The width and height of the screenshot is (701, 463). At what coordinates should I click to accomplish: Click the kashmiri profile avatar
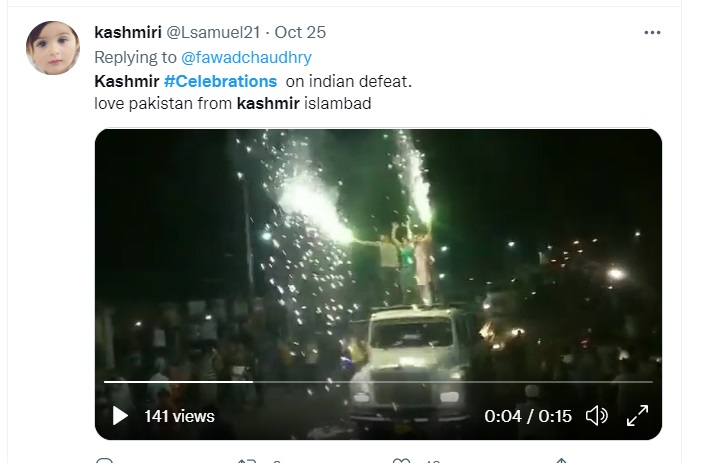[x=52, y=49]
